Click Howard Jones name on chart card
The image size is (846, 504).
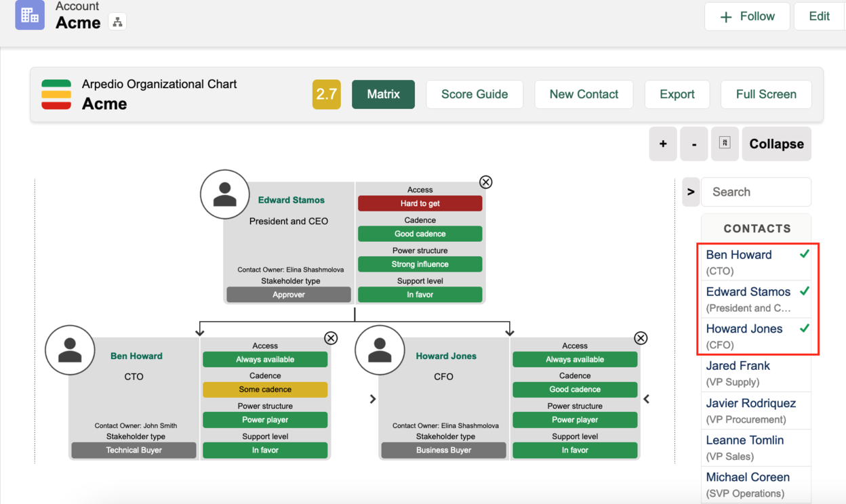pyautogui.click(x=446, y=356)
